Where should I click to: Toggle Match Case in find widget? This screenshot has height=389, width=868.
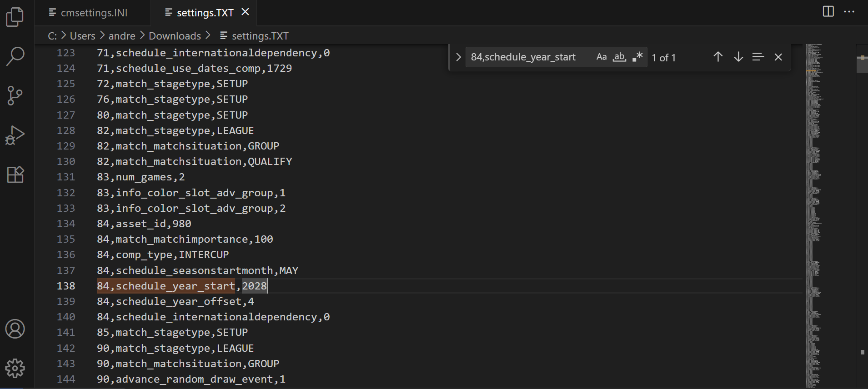[601, 57]
